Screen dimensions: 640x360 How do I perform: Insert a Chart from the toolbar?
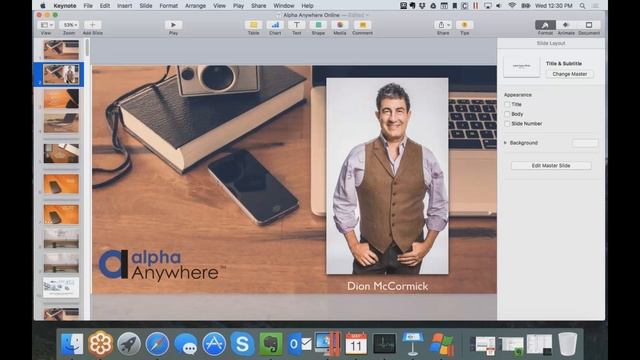click(275, 25)
